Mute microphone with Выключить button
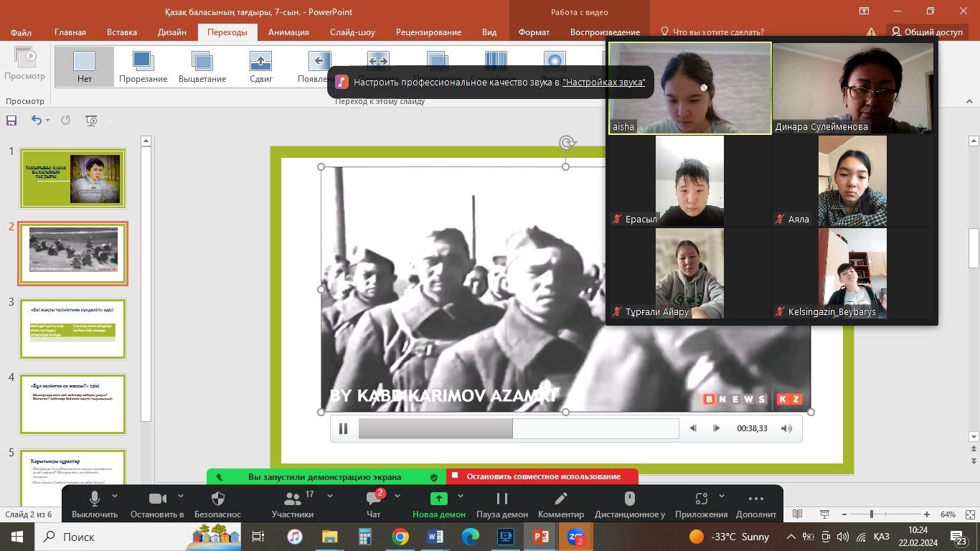Viewport: 980px width, 551px height. click(95, 504)
